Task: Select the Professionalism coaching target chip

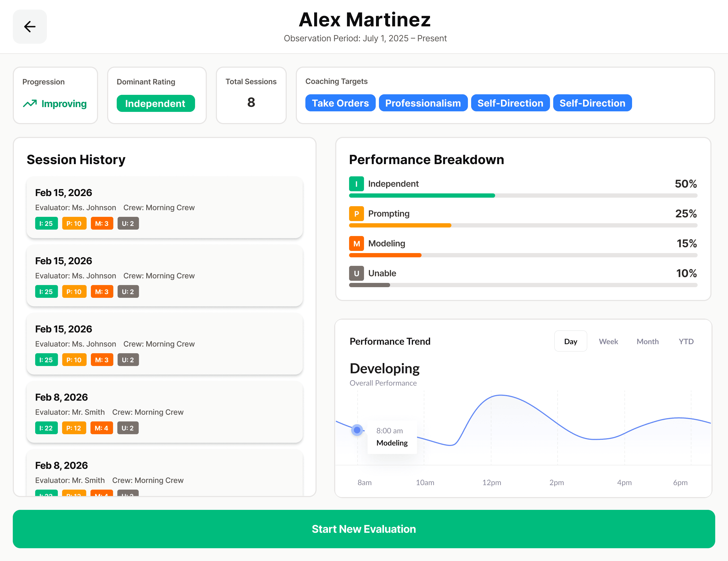Action: pos(423,103)
